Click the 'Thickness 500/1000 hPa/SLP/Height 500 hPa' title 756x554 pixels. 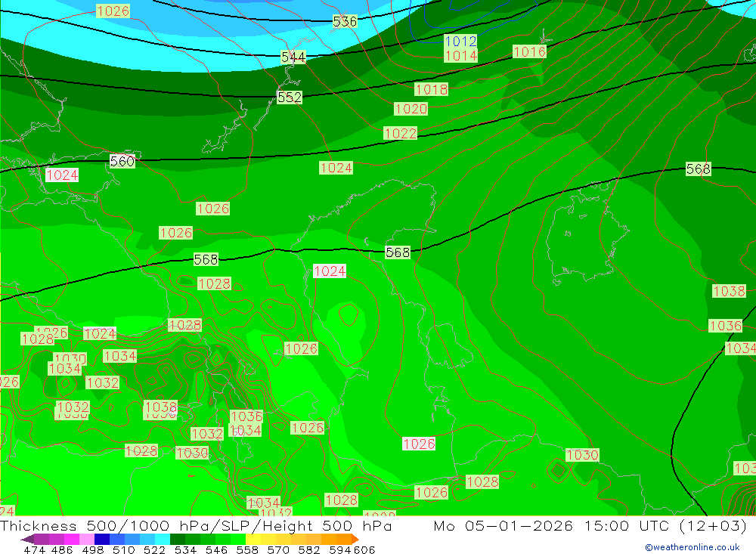[x=196, y=525]
